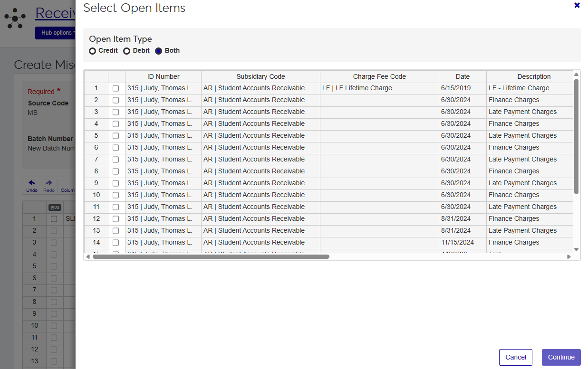
Task: Click the horizontal scrollbar thumb of the grid
Action: point(211,256)
